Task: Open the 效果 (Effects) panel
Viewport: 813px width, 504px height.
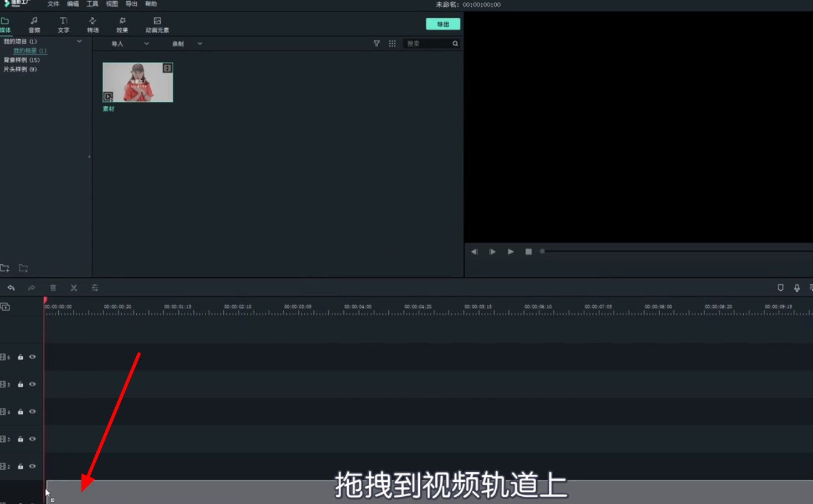Action: (x=122, y=24)
